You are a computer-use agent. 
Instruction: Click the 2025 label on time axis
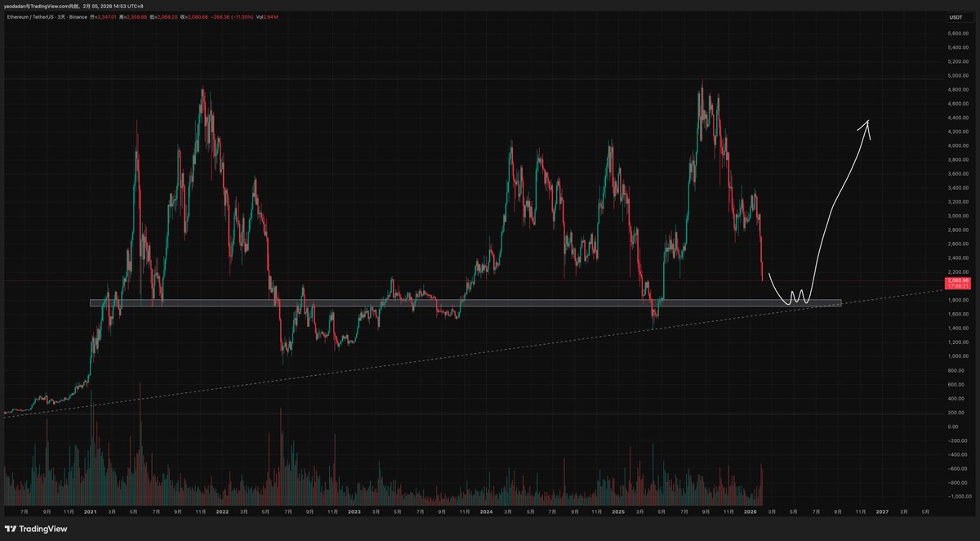pyautogui.click(x=618, y=512)
